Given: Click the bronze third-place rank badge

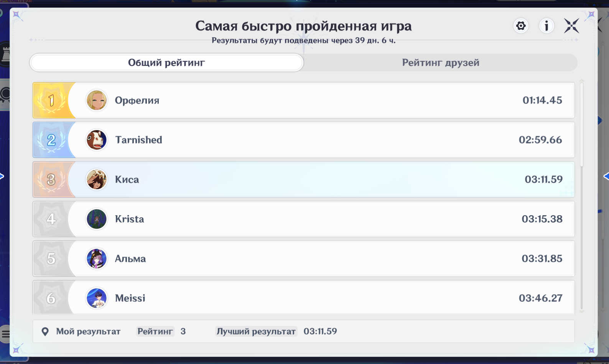Looking at the screenshot, I should tap(51, 180).
